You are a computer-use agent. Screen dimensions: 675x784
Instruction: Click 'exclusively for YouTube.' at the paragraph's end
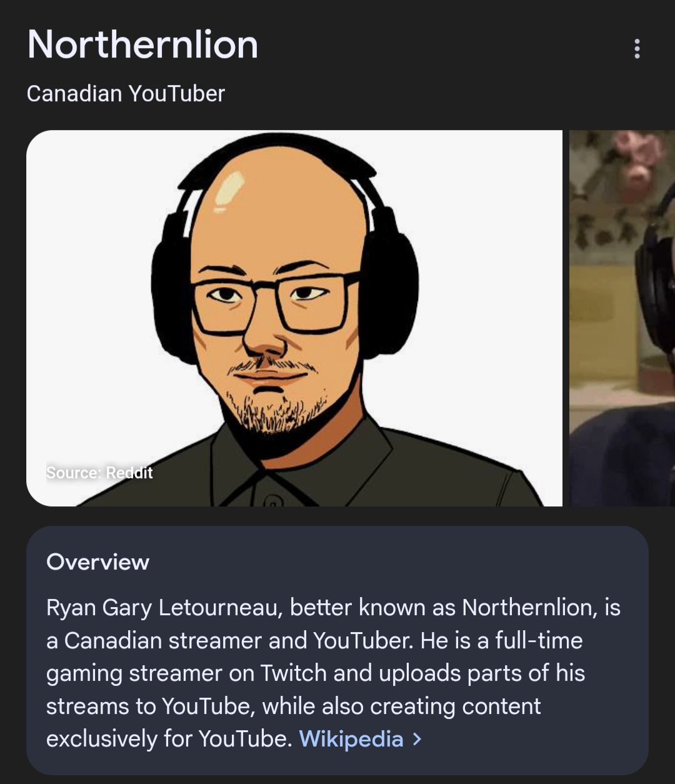click(169, 739)
